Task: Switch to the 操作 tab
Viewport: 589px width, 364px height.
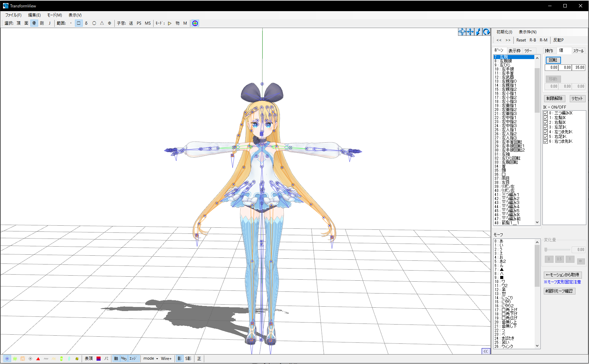Action: 549,51
